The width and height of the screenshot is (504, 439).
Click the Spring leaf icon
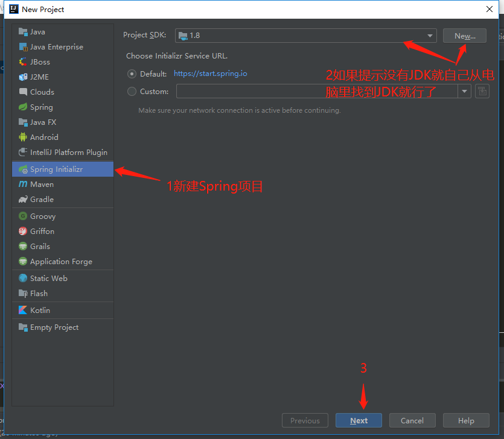point(23,107)
